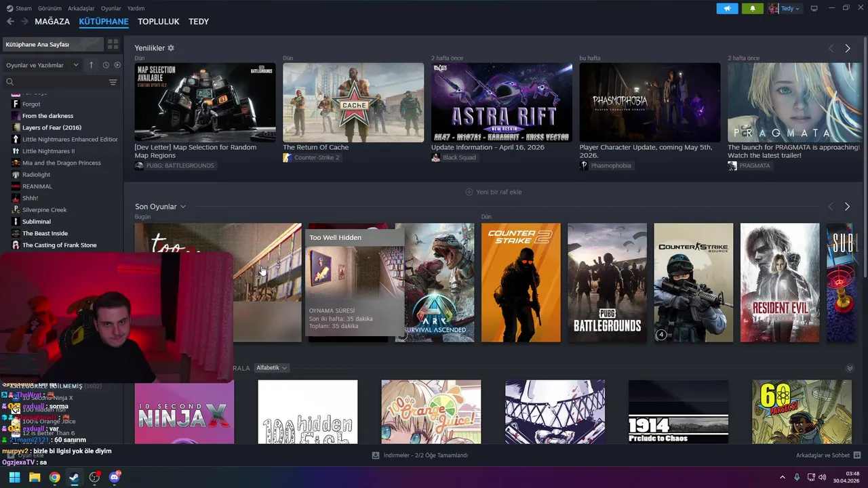868x488 pixels.
Task: Open Alfabetik sort dropdown
Action: [271, 368]
